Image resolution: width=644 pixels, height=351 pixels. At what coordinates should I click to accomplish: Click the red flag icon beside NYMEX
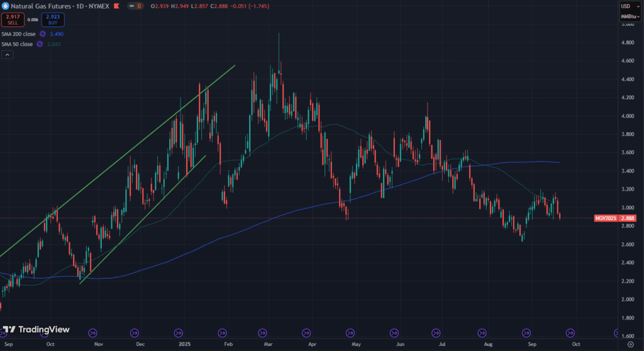[x=132, y=6]
